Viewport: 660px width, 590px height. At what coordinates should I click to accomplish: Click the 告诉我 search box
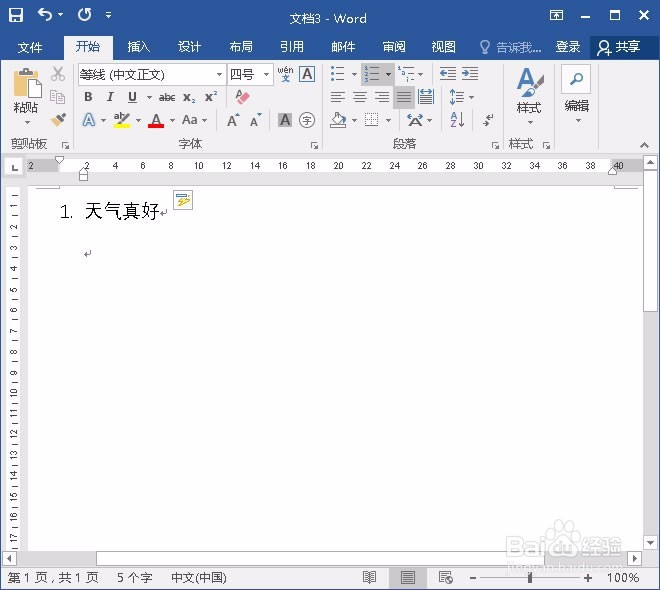pos(510,47)
